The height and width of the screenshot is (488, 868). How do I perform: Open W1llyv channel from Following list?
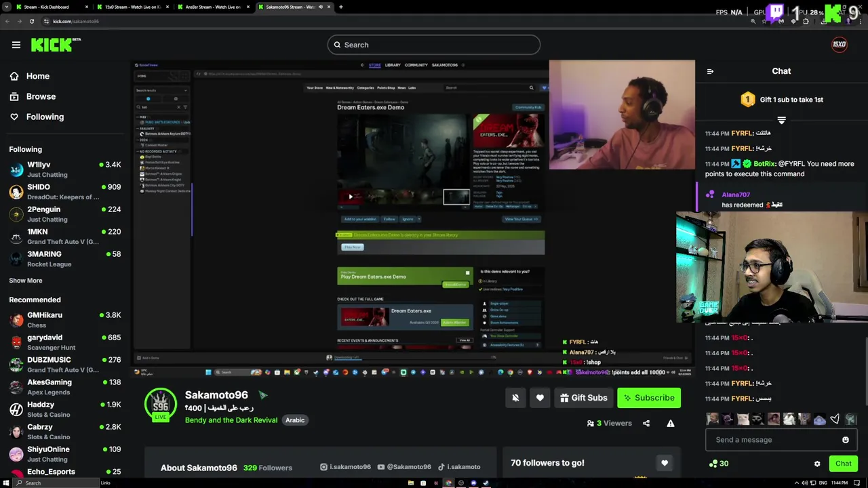pos(64,169)
